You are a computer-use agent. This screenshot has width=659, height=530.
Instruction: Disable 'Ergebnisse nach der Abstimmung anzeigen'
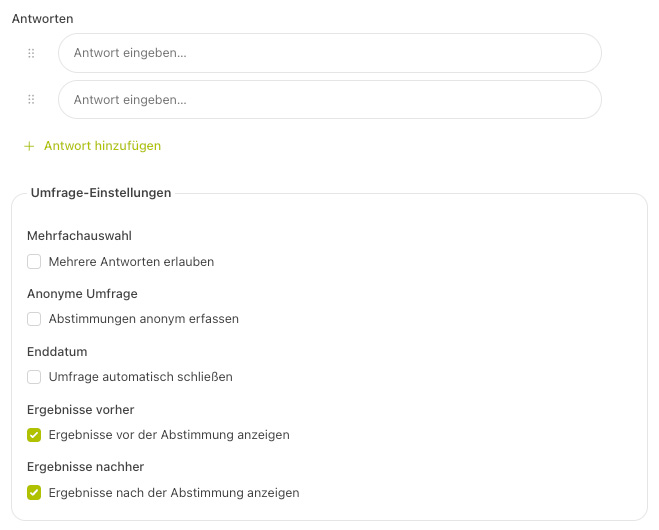point(34,493)
